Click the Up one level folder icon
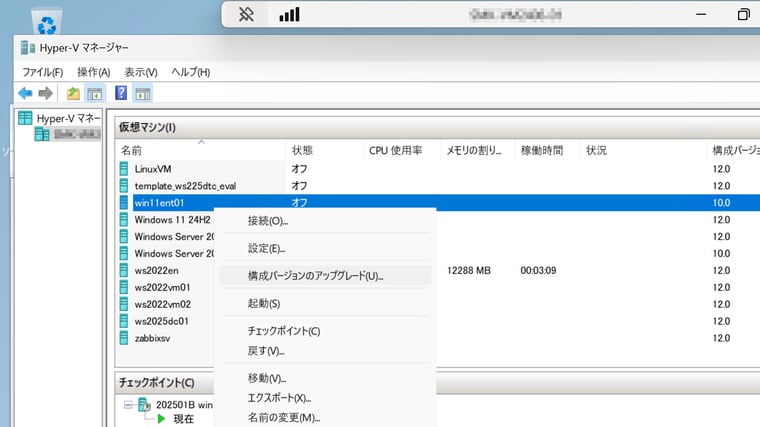 tap(73, 93)
